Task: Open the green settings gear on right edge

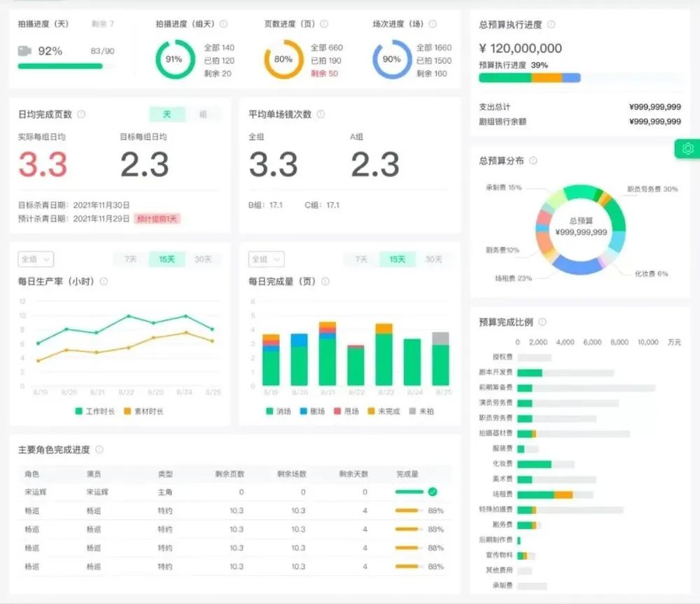Action: coord(687,148)
